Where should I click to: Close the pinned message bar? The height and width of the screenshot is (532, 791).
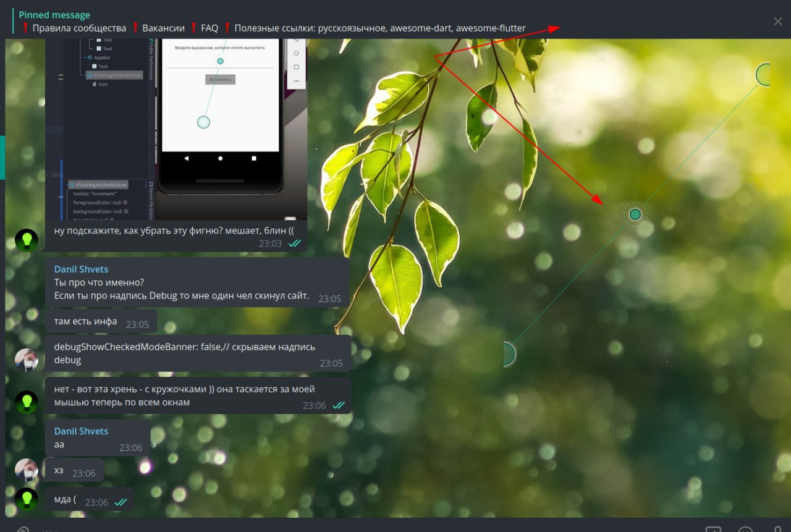[x=777, y=22]
